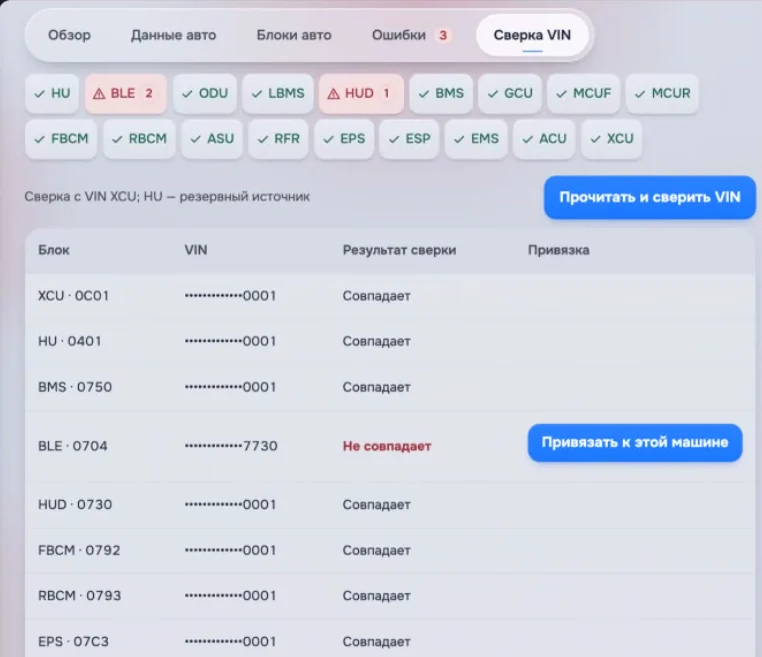Select the BMS module chip
Viewport: 762px width, 657px height.
click(441, 93)
